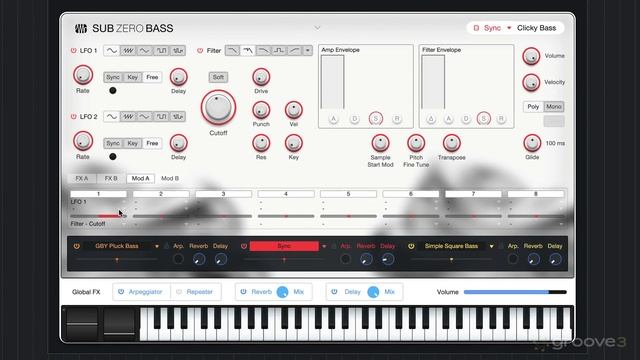640x360 pixels.
Task: Choose the second filter shape icon
Action: click(x=248, y=51)
